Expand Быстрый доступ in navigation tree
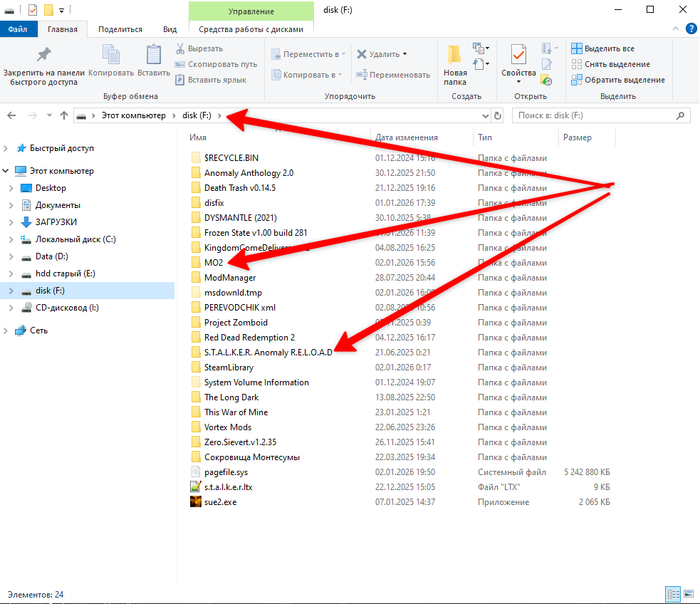 [6, 148]
